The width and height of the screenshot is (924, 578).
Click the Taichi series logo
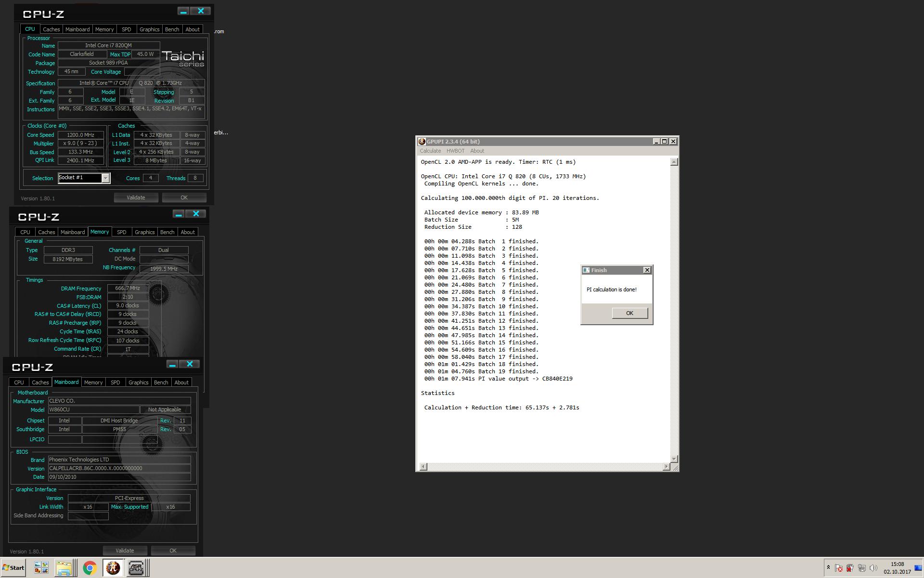183,59
